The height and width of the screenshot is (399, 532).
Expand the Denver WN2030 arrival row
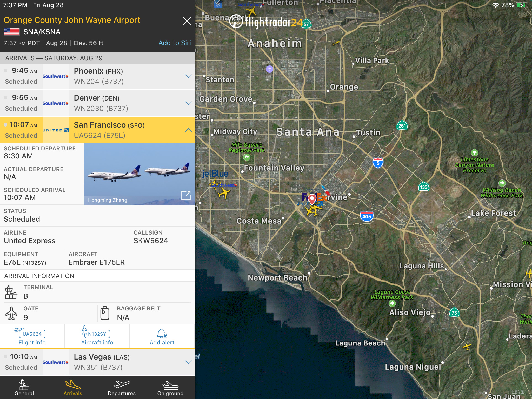click(x=188, y=103)
